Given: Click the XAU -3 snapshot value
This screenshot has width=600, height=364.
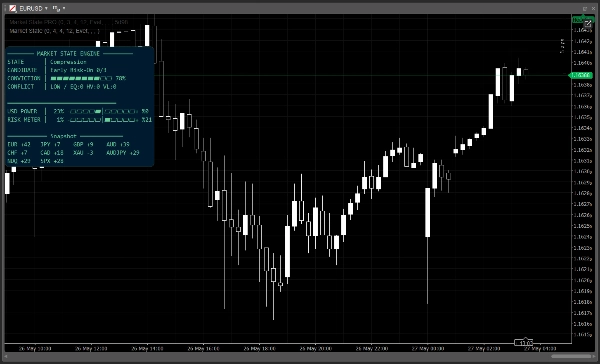Looking at the screenshot, I should click(x=83, y=153).
